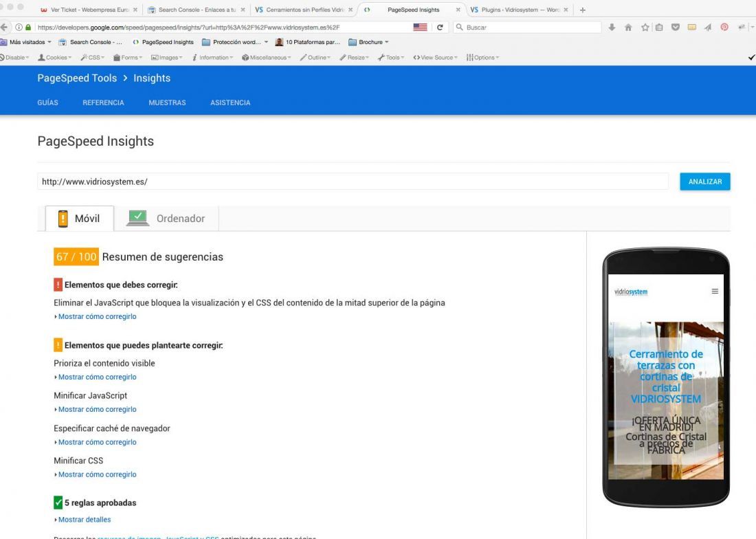
Task: Open the REFERENCIA navigation item
Action: pyautogui.click(x=103, y=102)
